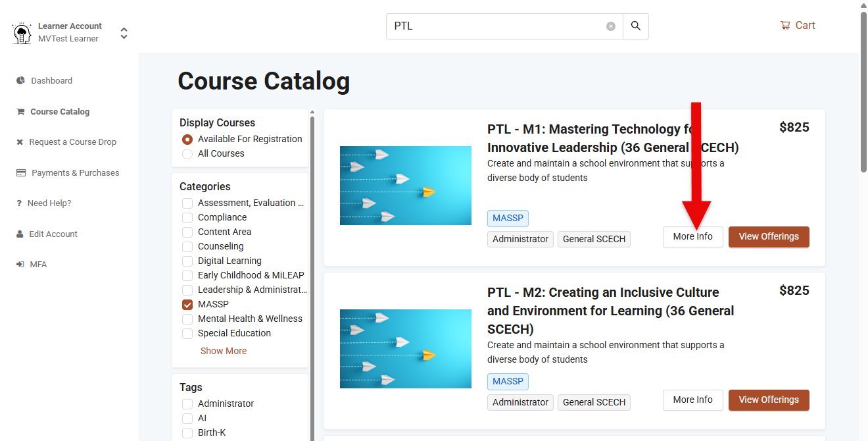
Task: Click the filter panel scroll-up arrow
Action: click(x=312, y=112)
